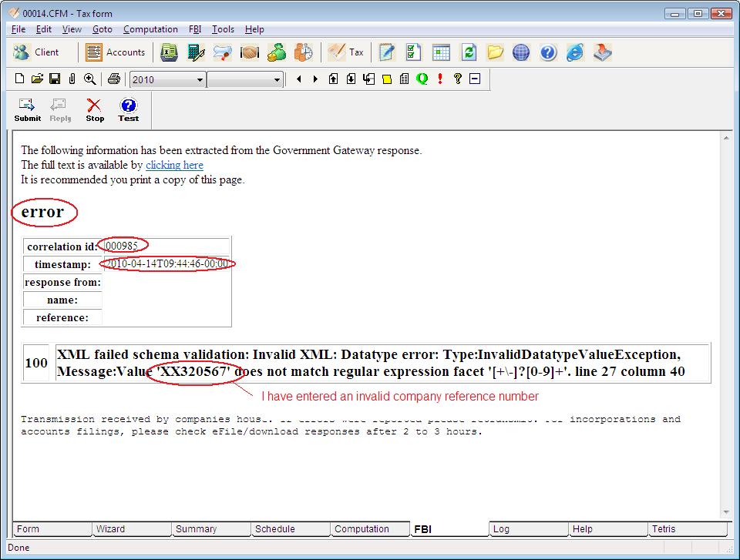Viewport: 740px width, 560px height.
Task: Open the Accounts toolbar button
Action: (116, 52)
